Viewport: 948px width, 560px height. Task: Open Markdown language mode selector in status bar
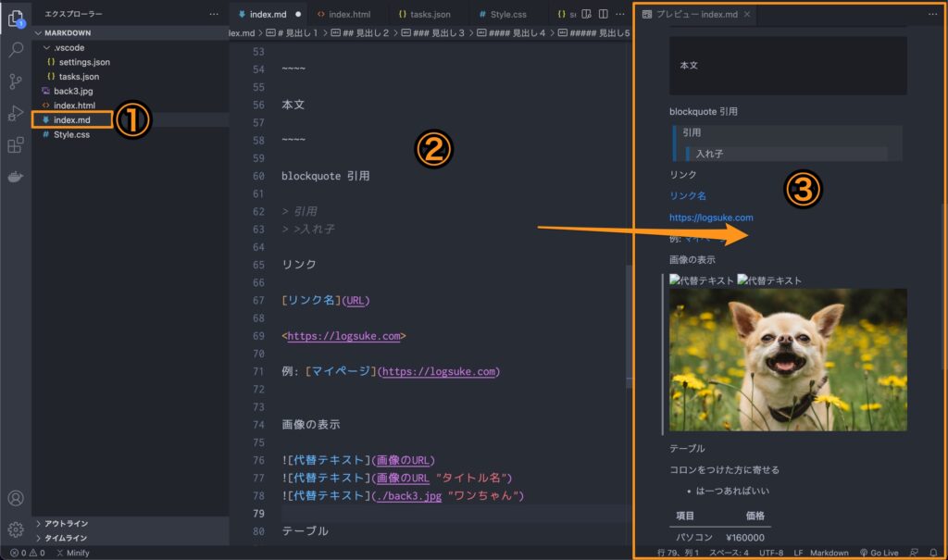point(828,553)
